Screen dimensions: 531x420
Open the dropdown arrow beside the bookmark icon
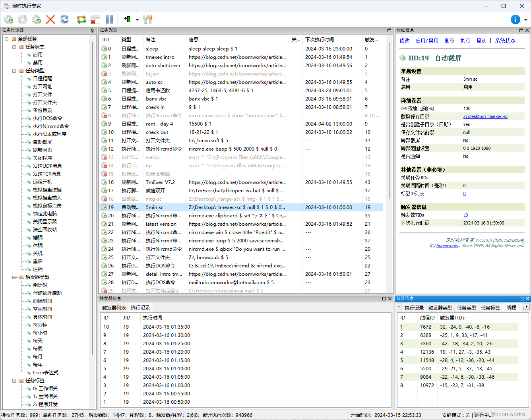click(137, 19)
